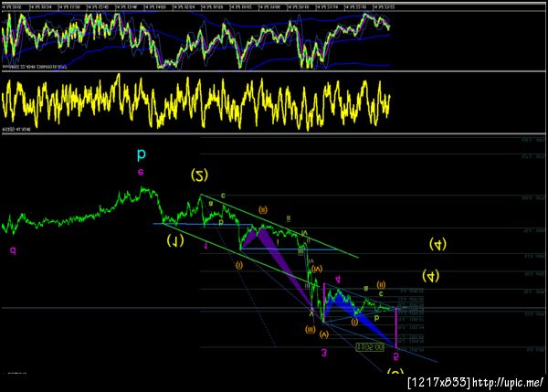
Task: Click the yellow oscillator line in the middle panel
Action: [195, 103]
